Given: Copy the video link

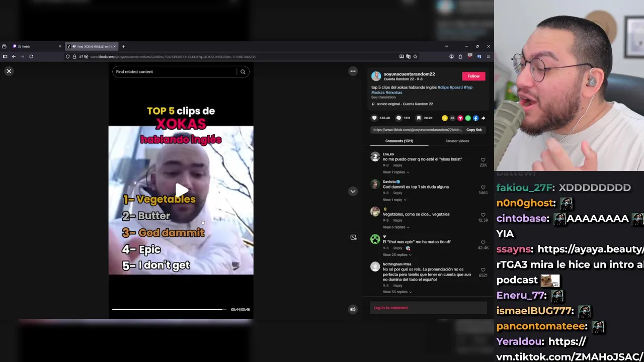Looking at the screenshot, I should pyautogui.click(x=474, y=130).
